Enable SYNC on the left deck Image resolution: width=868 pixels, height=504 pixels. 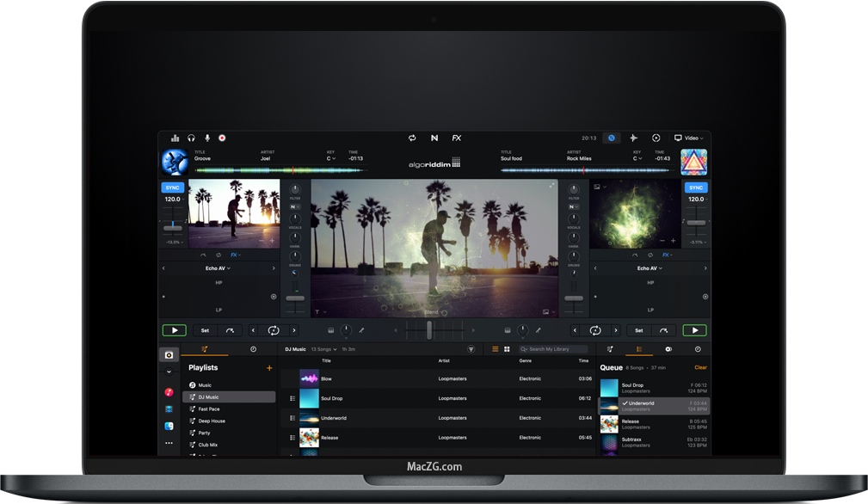pos(172,187)
